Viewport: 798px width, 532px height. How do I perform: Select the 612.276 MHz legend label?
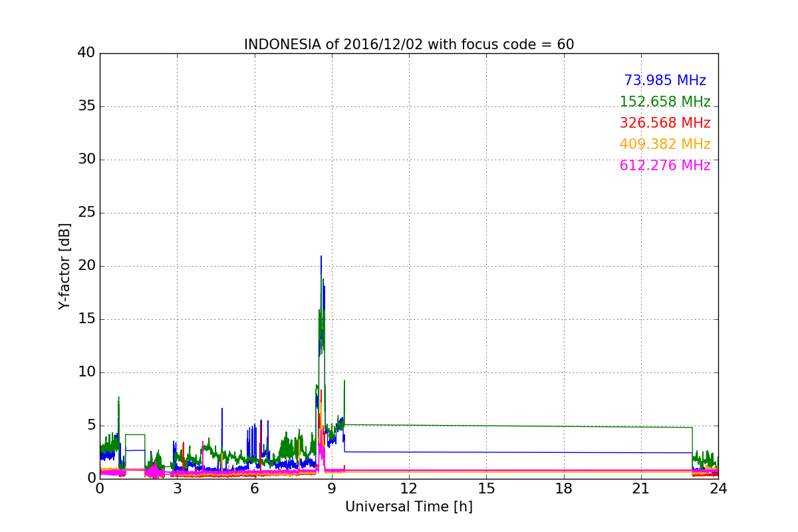pos(665,166)
